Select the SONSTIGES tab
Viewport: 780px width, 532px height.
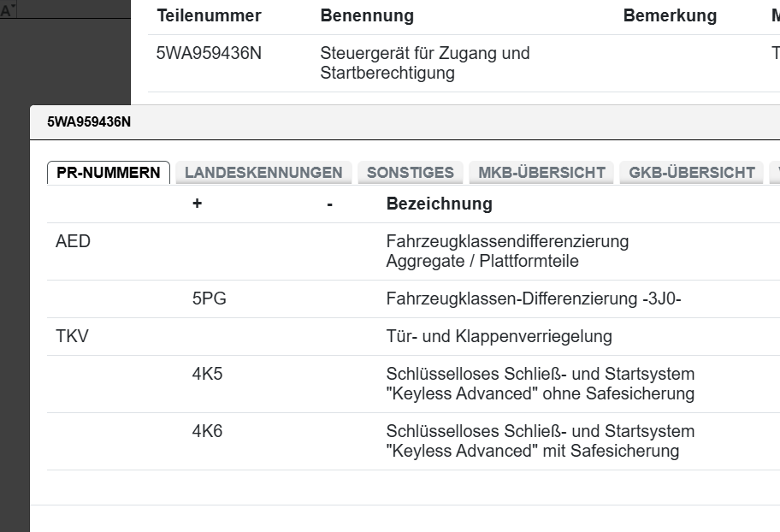410,172
